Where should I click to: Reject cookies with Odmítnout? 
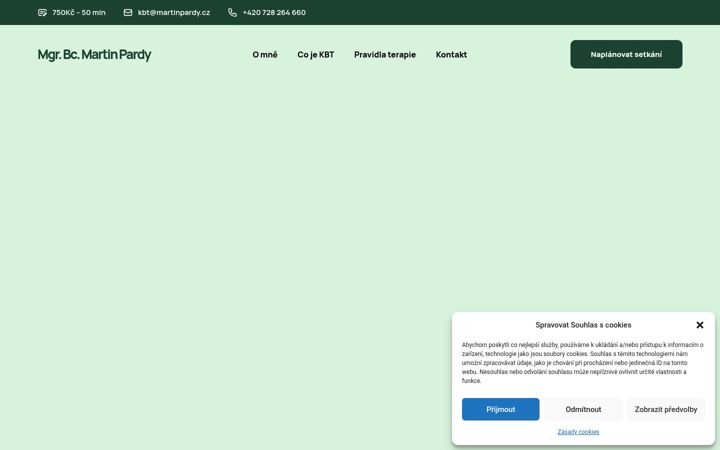583,409
